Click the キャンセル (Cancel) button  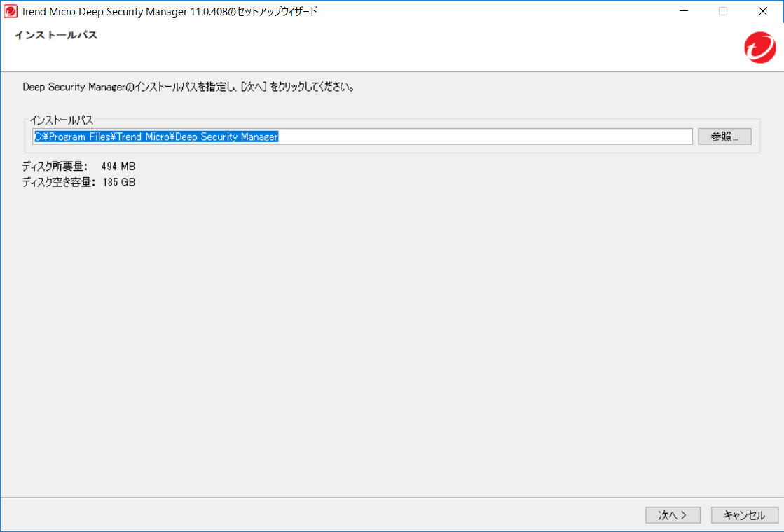click(745, 515)
